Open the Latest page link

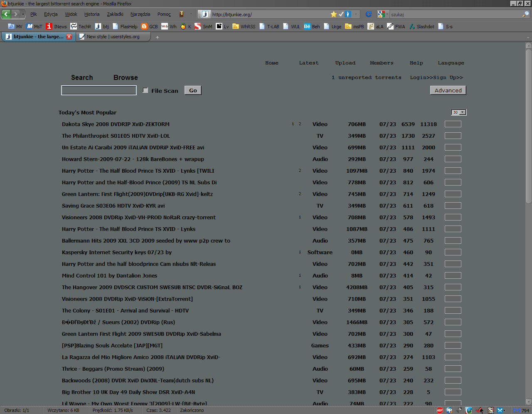(x=309, y=63)
